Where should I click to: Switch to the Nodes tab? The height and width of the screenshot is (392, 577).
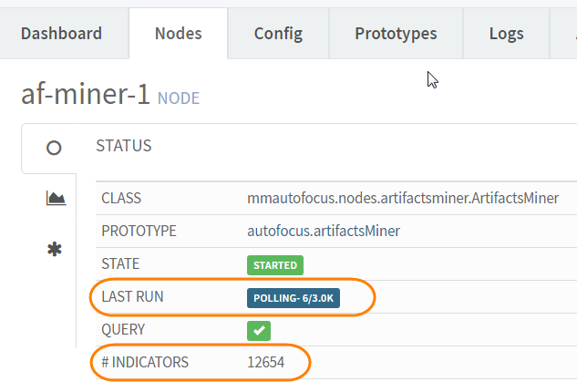pos(178,34)
